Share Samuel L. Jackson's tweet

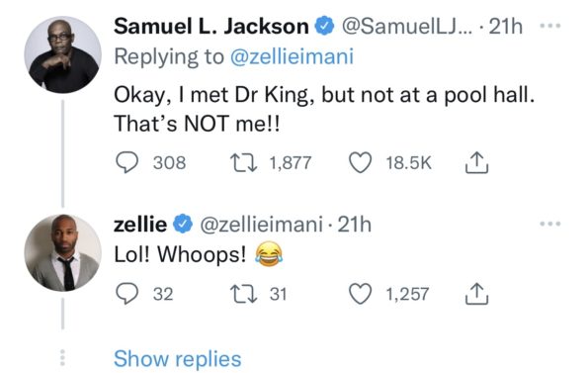(476, 162)
